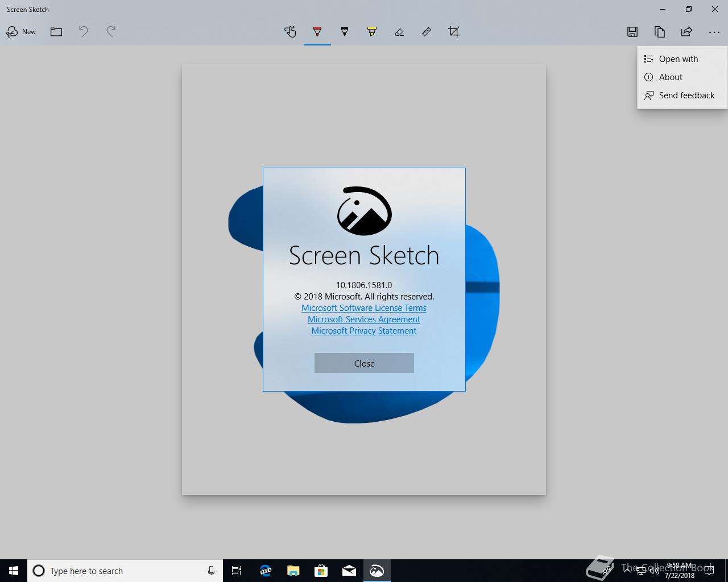Minimize the Screen Sketch window
Screen dimensions: 728x582
tap(663, 9)
